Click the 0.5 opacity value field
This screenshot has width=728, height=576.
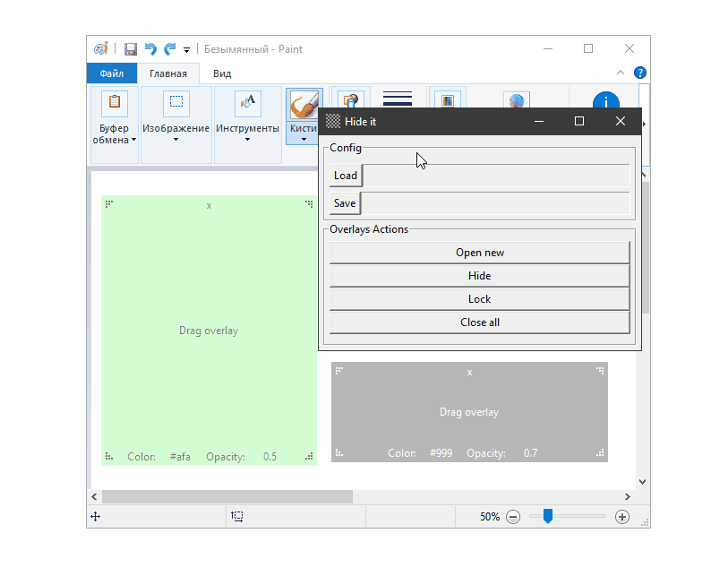270,457
